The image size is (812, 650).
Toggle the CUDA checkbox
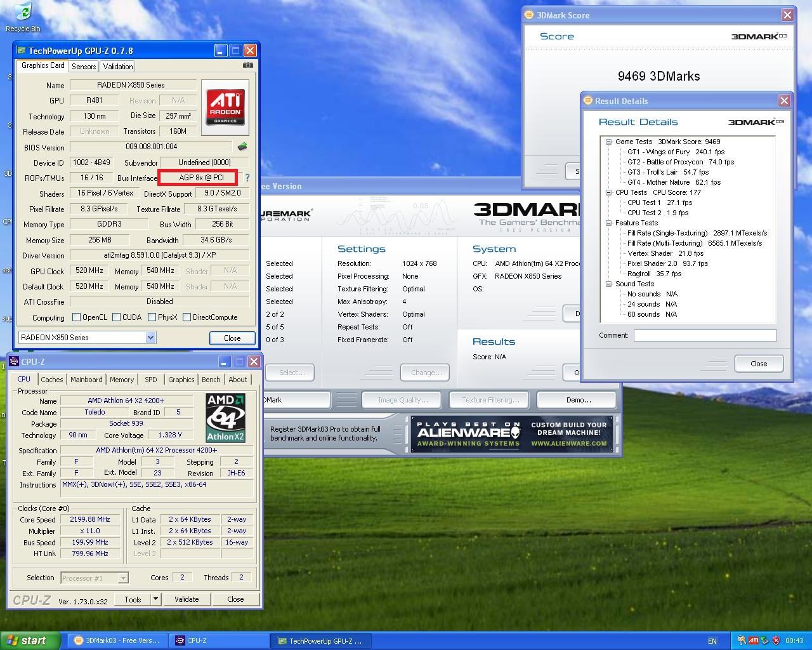[x=116, y=317]
